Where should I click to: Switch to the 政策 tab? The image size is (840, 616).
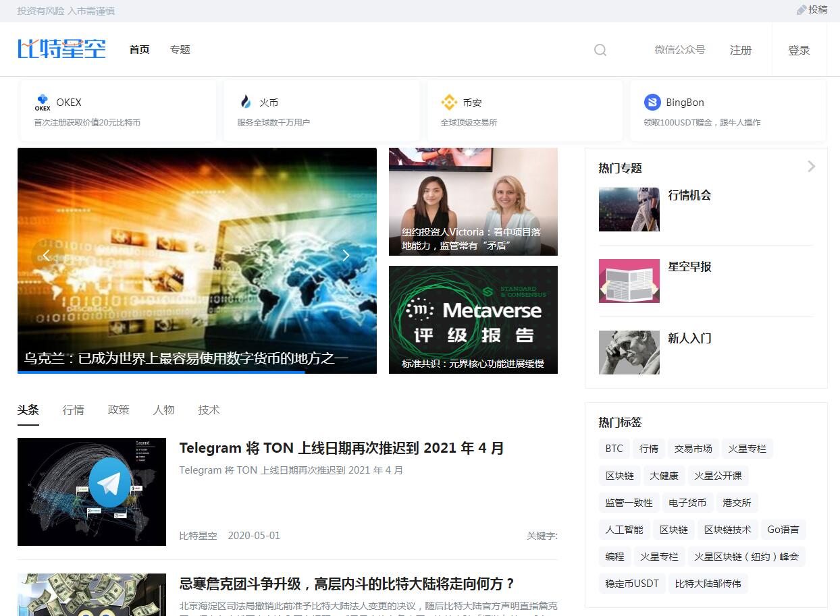(119, 410)
